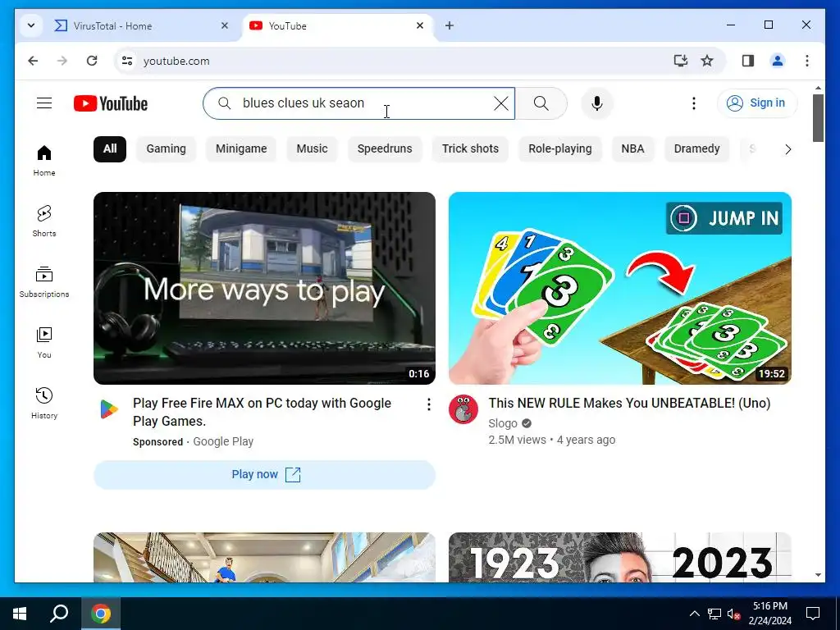Image resolution: width=840 pixels, height=630 pixels.
Task: Open YouTube settings three-dot menu
Action: (694, 103)
